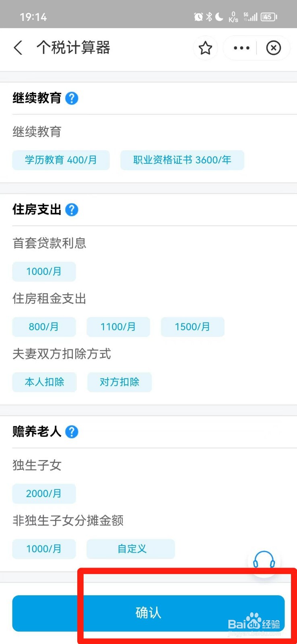Open help for 继续教育 section
Viewport: 297px width, 644px height.
72,98
